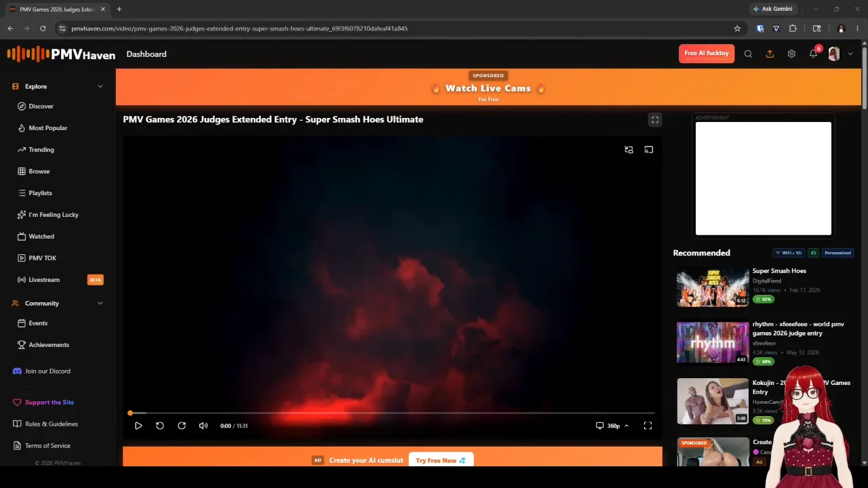The image size is (868, 488).
Task: Rewind the video with the back-skip button
Action: [x=160, y=426]
